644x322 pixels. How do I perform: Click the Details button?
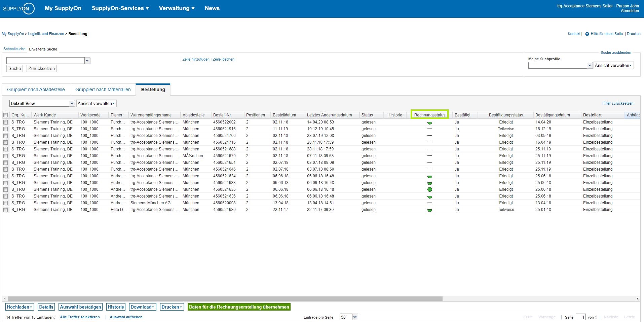point(46,307)
